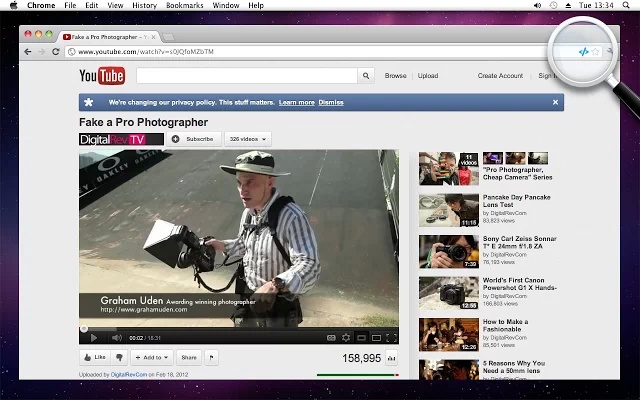The width and height of the screenshot is (640, 400).
Task: Like the video with thumbs up
Action: point(95,358)
